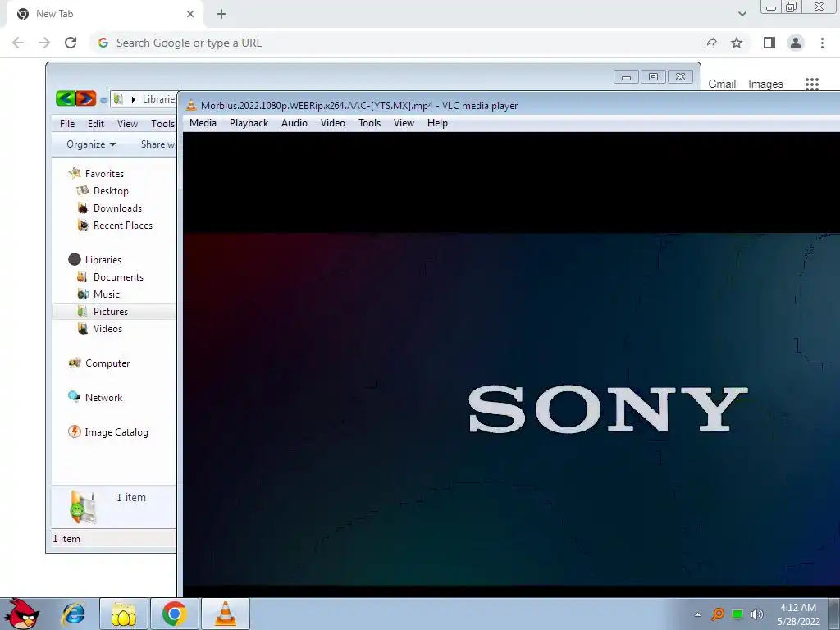
Task: Click the orange Forward arrow in Explorer
Action: [x=85, y=98]
